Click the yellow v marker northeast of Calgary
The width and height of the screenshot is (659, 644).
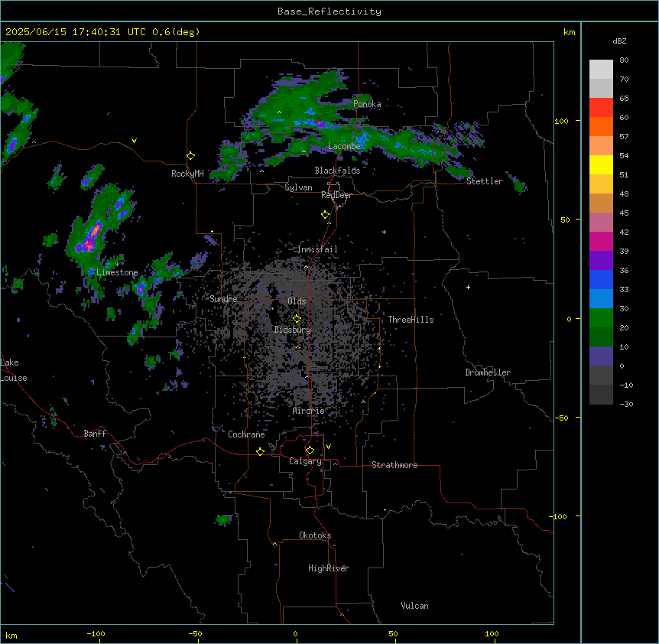328,447
